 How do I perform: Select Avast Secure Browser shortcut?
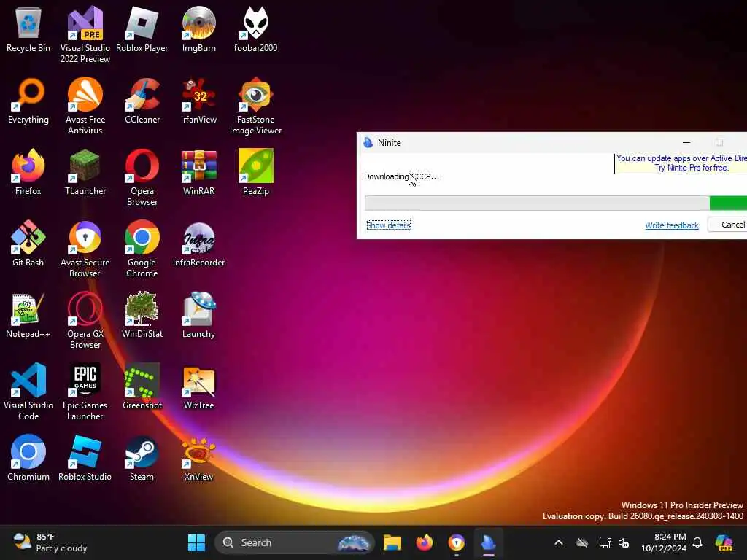pyautogui.click(x=85, y=249)
